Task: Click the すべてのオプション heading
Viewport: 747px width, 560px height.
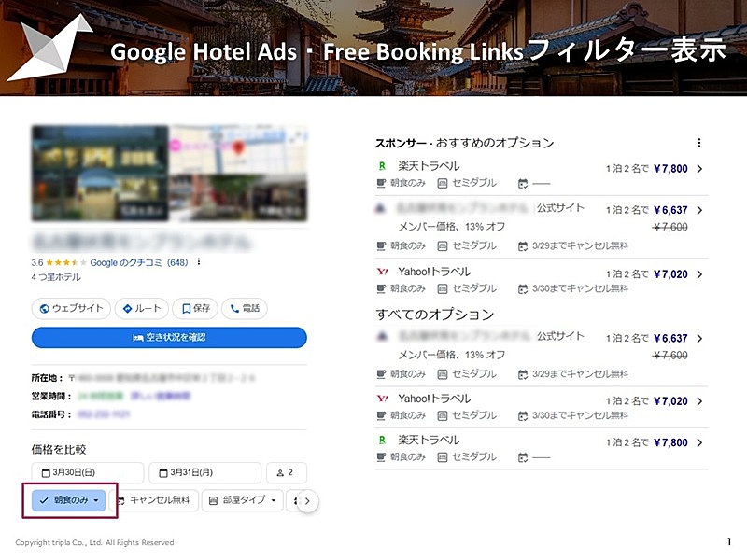Action: point(434,315)
